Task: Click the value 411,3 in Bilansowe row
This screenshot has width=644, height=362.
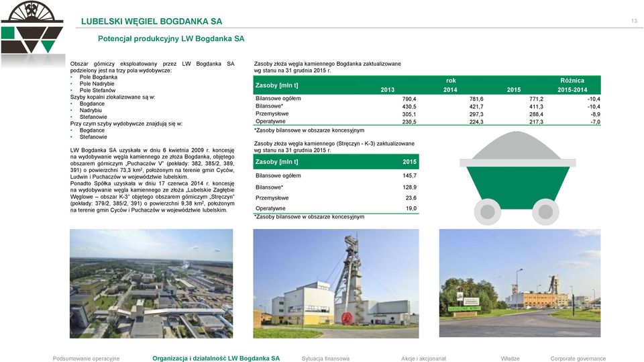Action: click(x=536, y=107)
